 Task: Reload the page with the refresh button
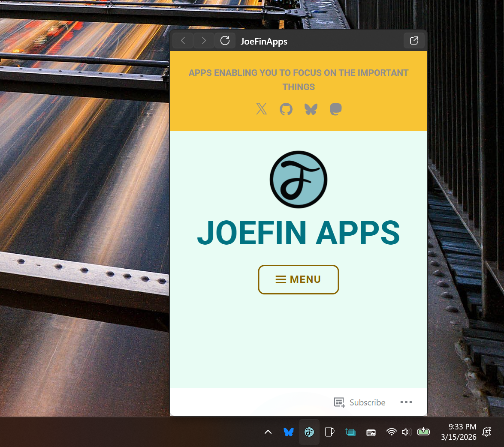point(225,41)
